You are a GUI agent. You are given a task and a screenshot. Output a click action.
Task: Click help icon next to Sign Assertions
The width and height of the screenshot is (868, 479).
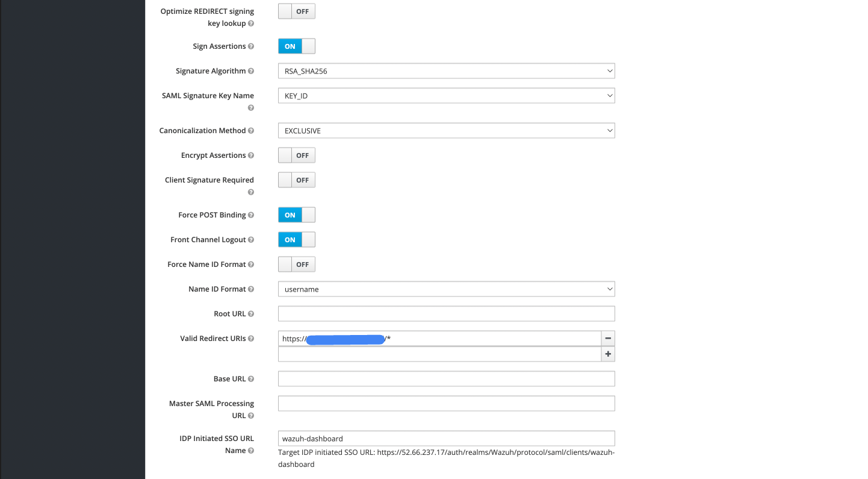point(251,46)
